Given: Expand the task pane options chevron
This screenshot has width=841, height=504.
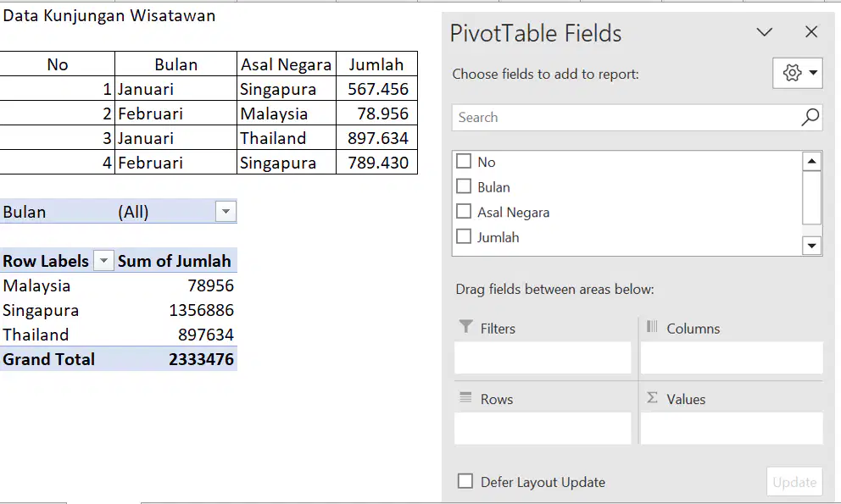Looking at the screenshot, I should 765,32.
